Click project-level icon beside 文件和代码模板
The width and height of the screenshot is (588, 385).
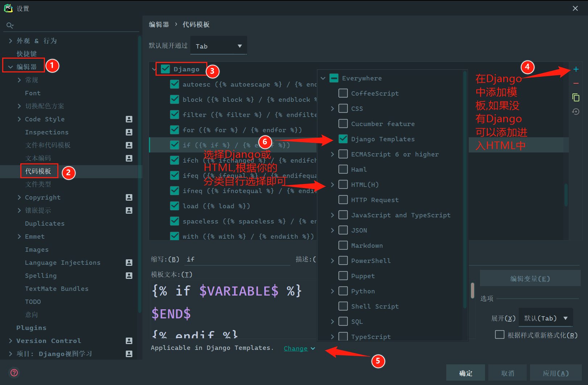click(129, 145)
